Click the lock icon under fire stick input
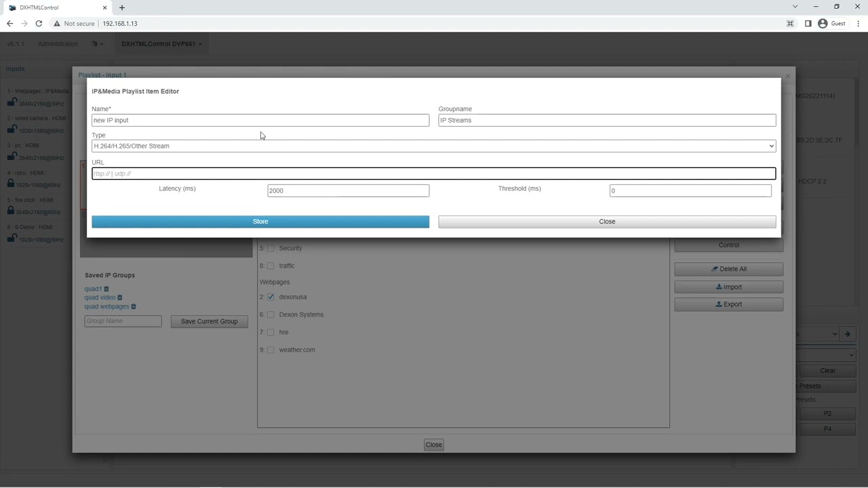Image resolution: width=868 pixels, height=488 pixels. [x=12, y=211]
